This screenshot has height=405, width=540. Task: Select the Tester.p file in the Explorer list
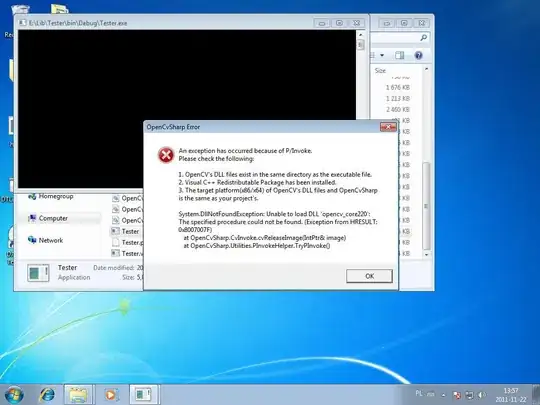pos(127,242)
